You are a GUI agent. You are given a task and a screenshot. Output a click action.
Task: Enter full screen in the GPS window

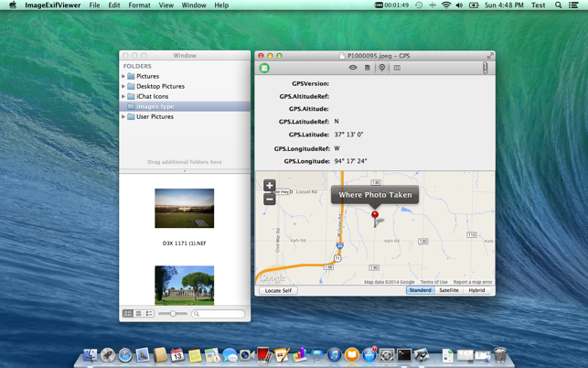pyautogui.click(x=490, y=56)
